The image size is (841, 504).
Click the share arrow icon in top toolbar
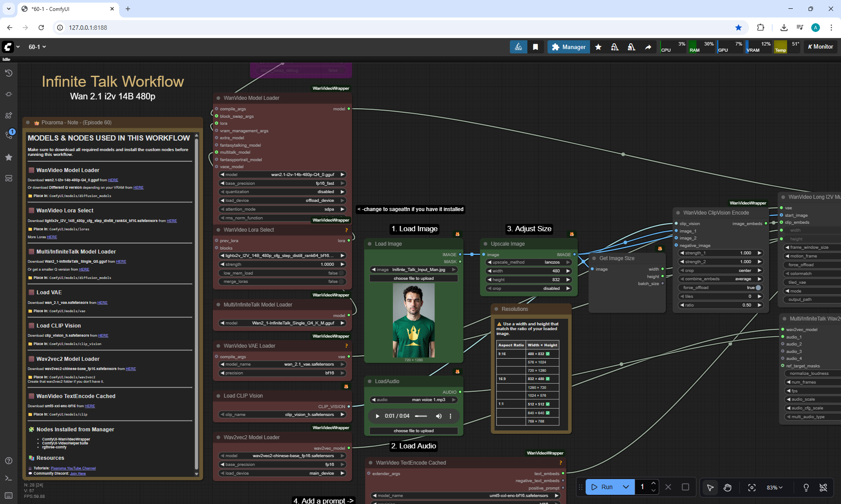click(x=648, y=47)
